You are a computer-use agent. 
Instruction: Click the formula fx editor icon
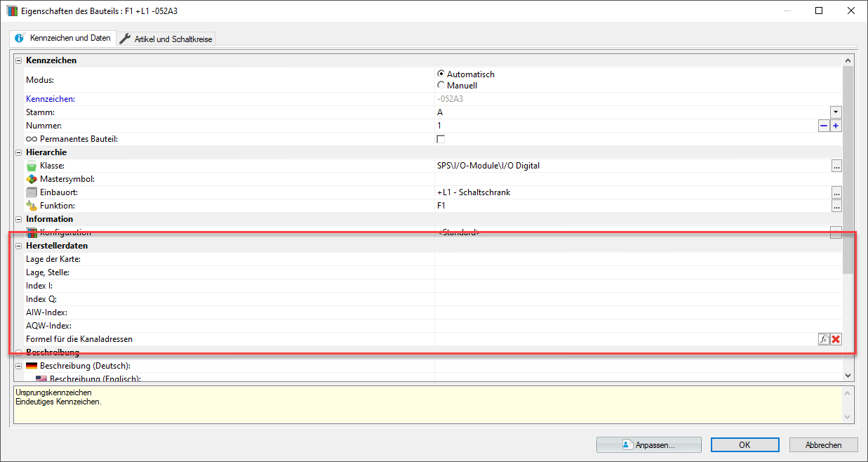coord(824,339)
